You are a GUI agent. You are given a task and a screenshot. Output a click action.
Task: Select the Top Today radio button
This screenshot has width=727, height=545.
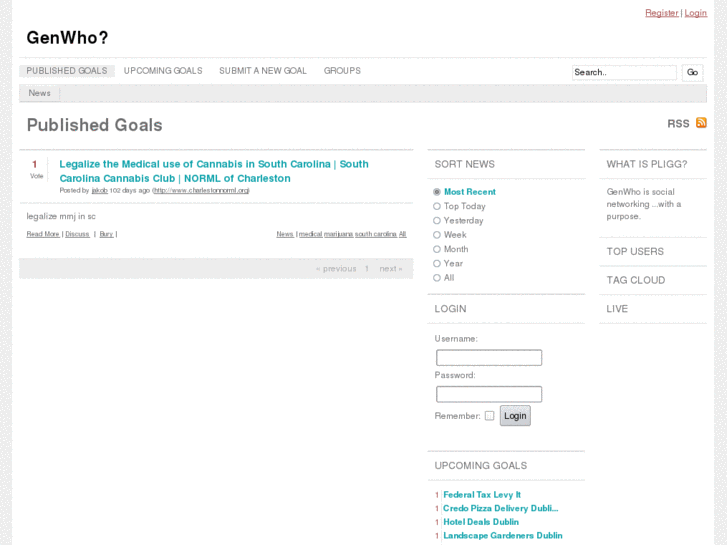pyautogui.click(x=437, y=206)
